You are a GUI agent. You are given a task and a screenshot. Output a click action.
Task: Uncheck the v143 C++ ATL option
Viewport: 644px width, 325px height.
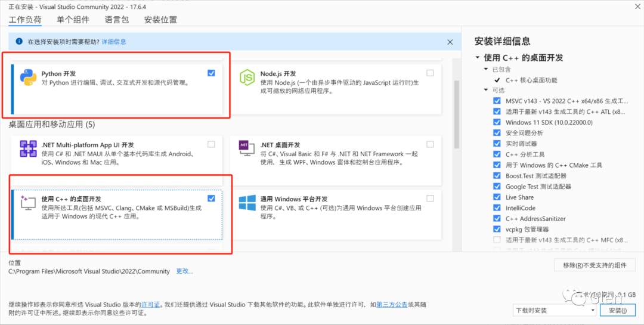tap(497, 112)
